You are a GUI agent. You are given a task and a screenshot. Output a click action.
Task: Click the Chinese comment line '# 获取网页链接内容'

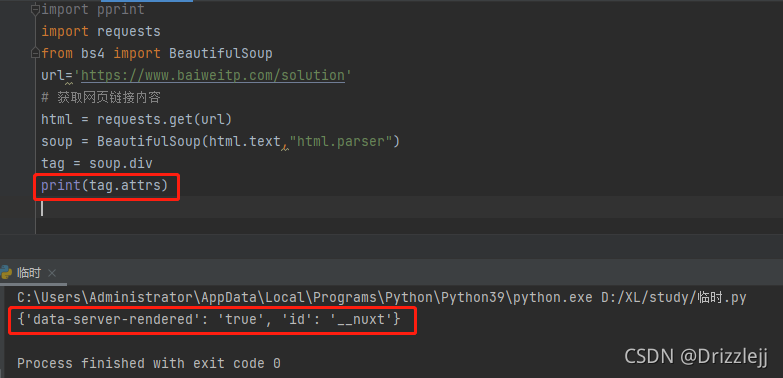point(101,97)
